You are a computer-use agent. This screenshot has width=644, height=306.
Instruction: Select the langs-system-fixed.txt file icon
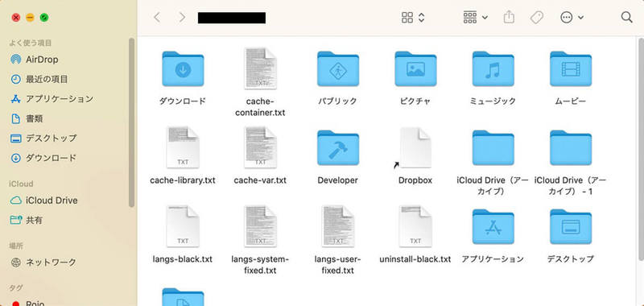point(260,226)
